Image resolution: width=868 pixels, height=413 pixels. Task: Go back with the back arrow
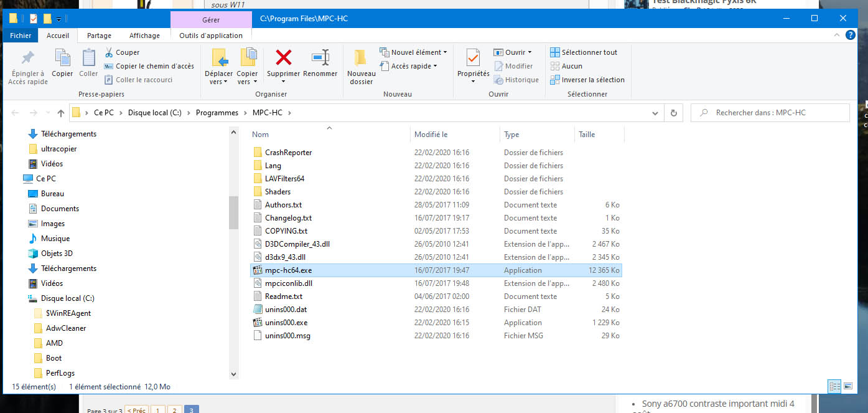coord(16,113)
